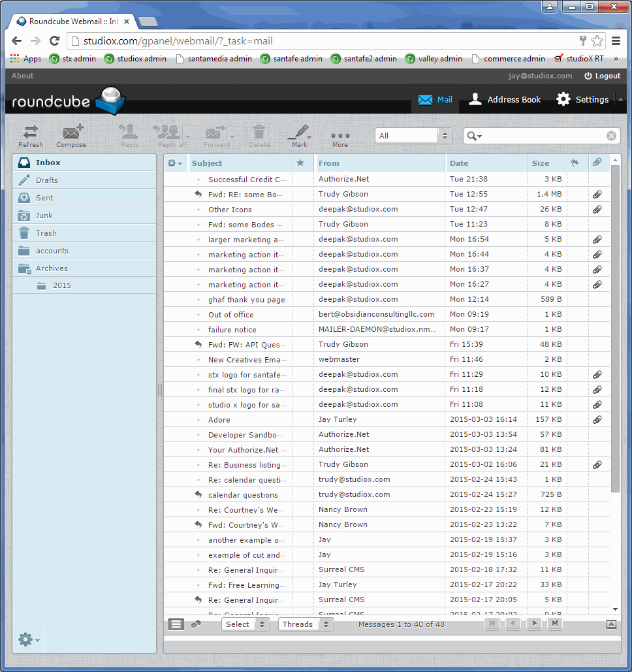
Task: Compose a new email message
Action: coord(71,136)
